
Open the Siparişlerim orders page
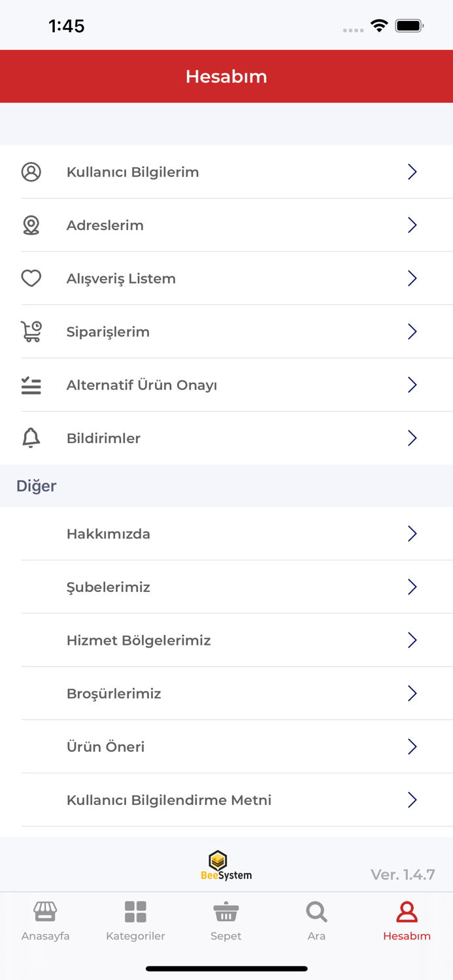(109, 332)
